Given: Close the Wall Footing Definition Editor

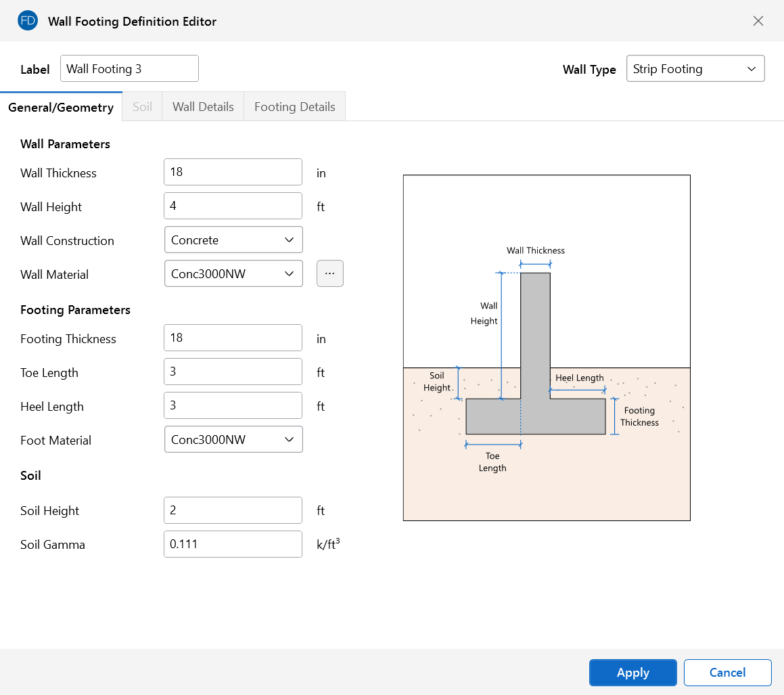Looking at the screenshot, I should [758, 21].
